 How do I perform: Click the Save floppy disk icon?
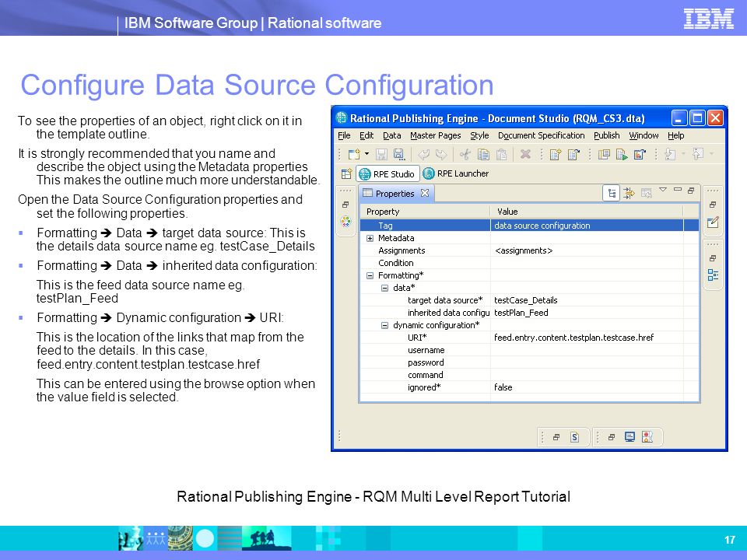[x=381, y=154]
